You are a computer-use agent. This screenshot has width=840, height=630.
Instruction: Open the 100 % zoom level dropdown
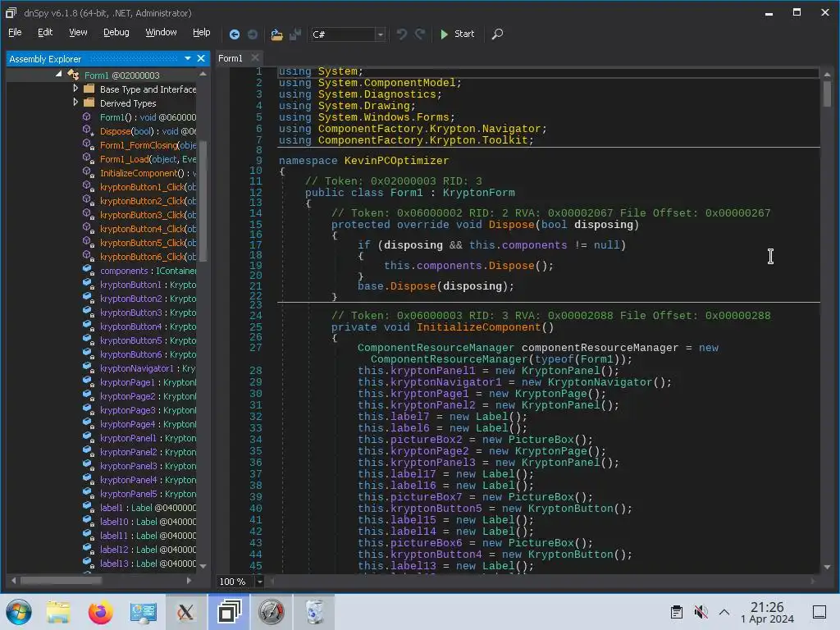pos(260,582)
